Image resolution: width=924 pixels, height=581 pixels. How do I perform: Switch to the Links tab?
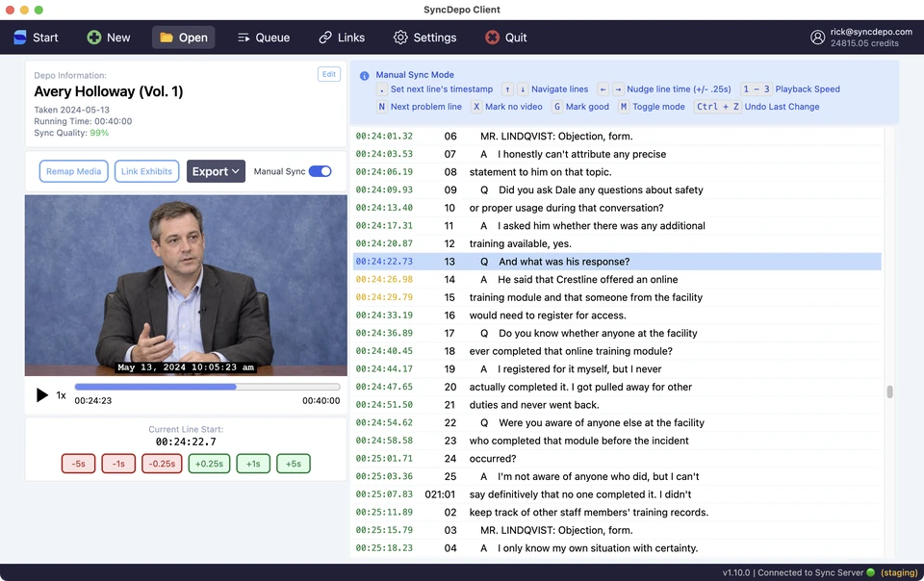pyautogui.click(x=342, y=38)
